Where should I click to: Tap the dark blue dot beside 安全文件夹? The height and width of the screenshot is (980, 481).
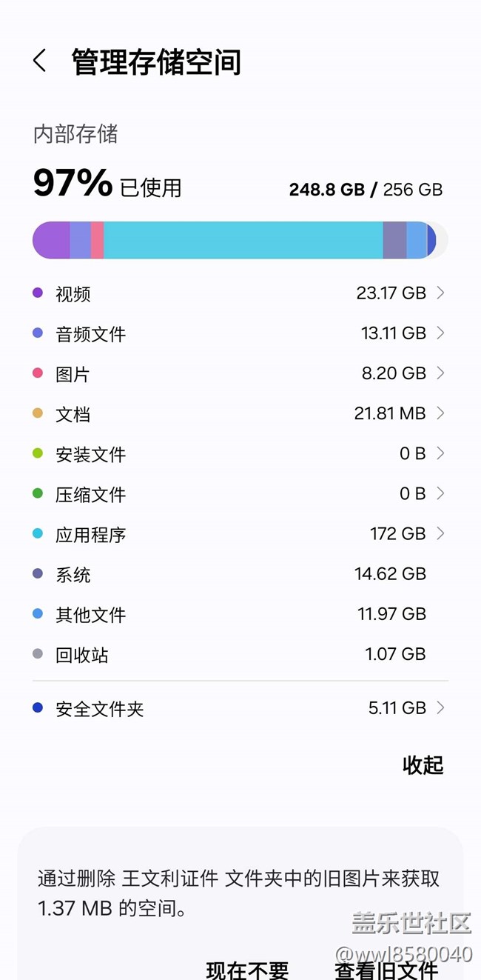coord(38,708)
